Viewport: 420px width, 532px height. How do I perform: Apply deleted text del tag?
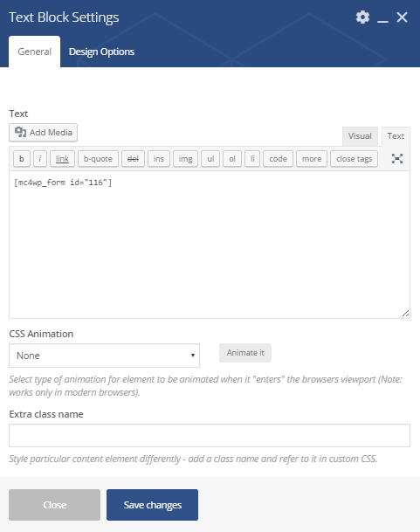(133, 159)
